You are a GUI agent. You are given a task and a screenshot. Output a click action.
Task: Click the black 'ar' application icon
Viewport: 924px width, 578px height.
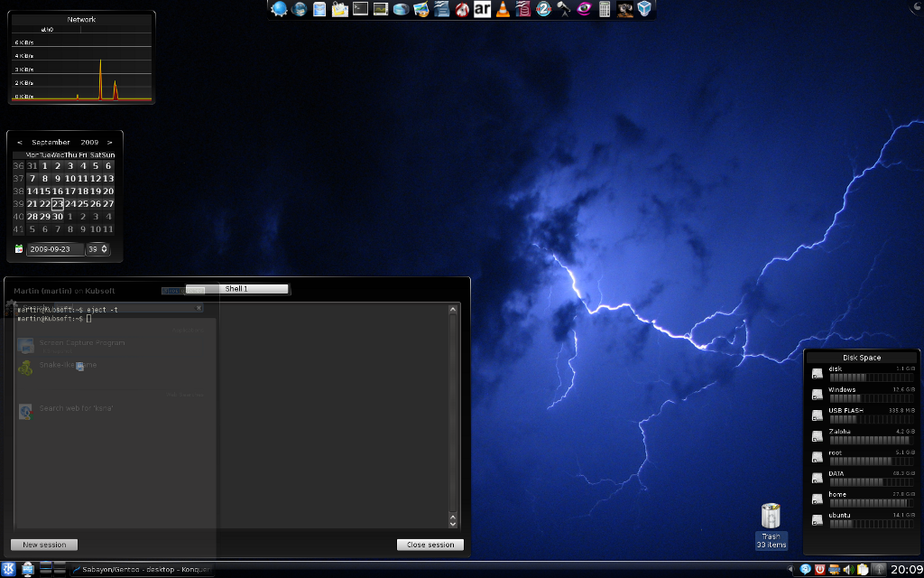tap(482, 9)
